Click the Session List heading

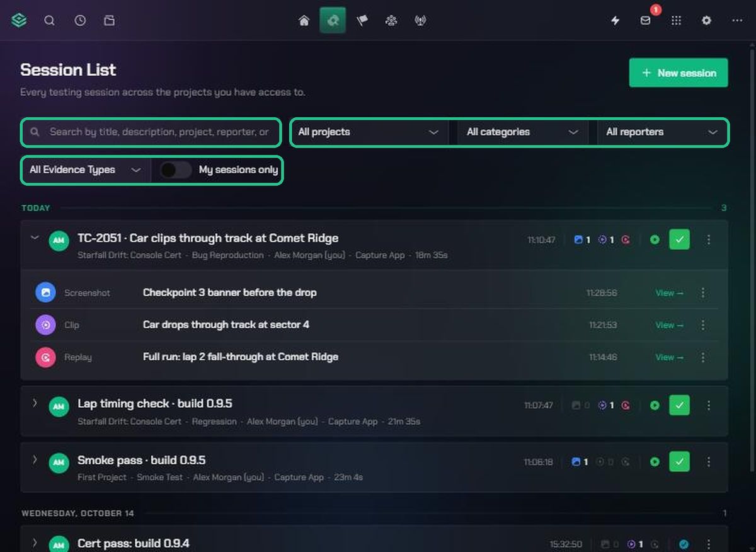click(68, 70)
